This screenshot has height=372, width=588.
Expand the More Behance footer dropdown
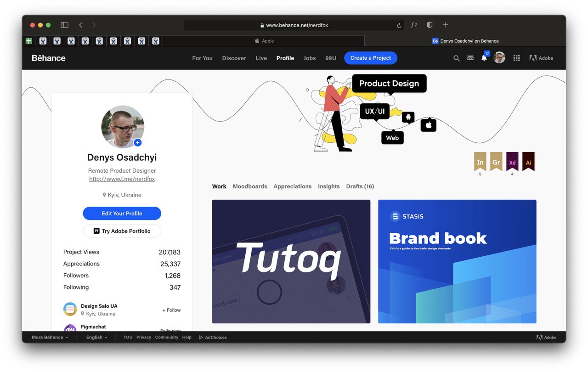pos(50,338)
